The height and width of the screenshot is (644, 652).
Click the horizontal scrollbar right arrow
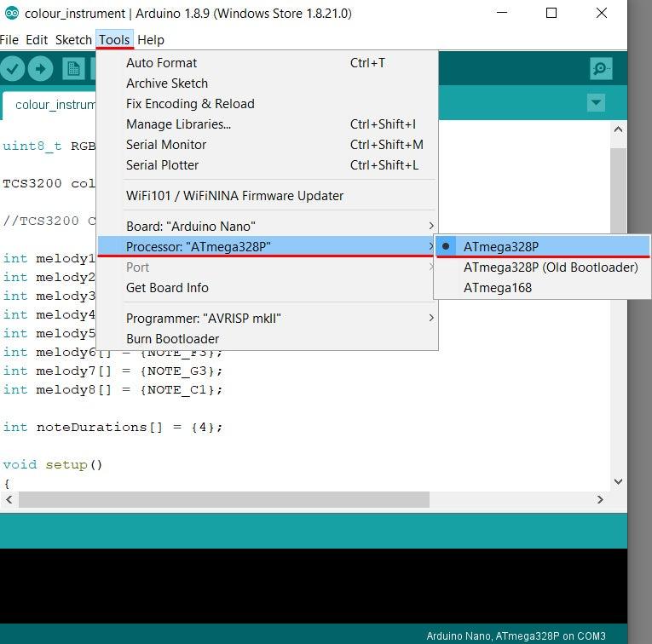[600, 499]
